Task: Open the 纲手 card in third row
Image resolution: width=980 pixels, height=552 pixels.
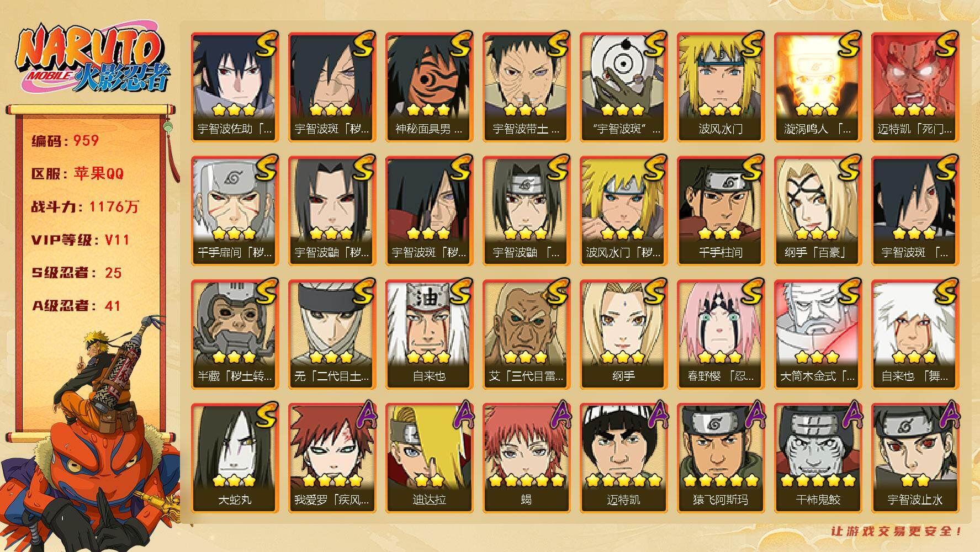Action: coord(623,334)
